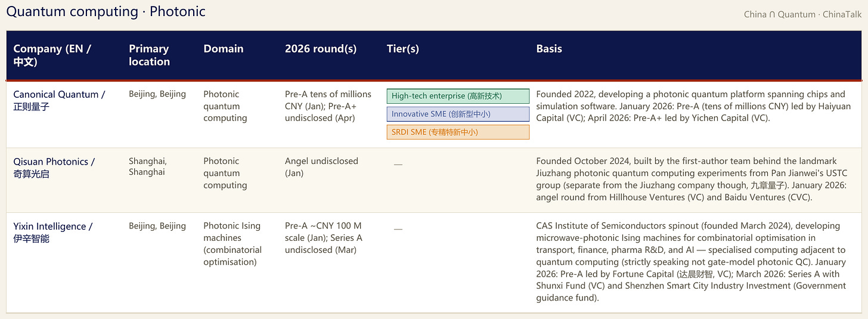Click the Quantum computing · Photonic title

click(x=106, y=11)
